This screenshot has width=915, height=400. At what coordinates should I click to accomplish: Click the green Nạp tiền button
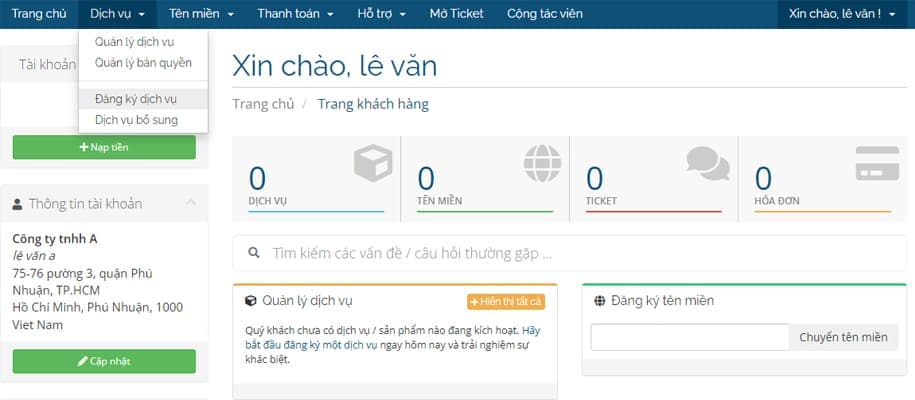coord(104,147)
